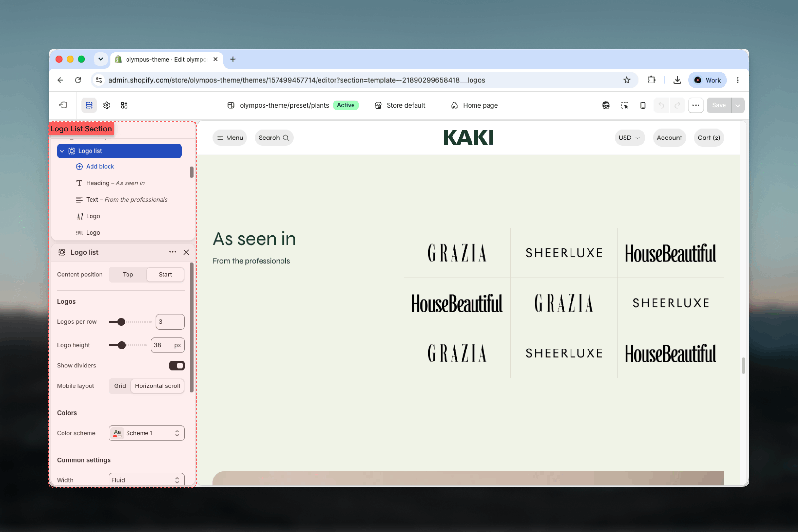798x532 pixels.
Task: Open Logo list panel ellipsis menu
Action: [x=173, y=252]
